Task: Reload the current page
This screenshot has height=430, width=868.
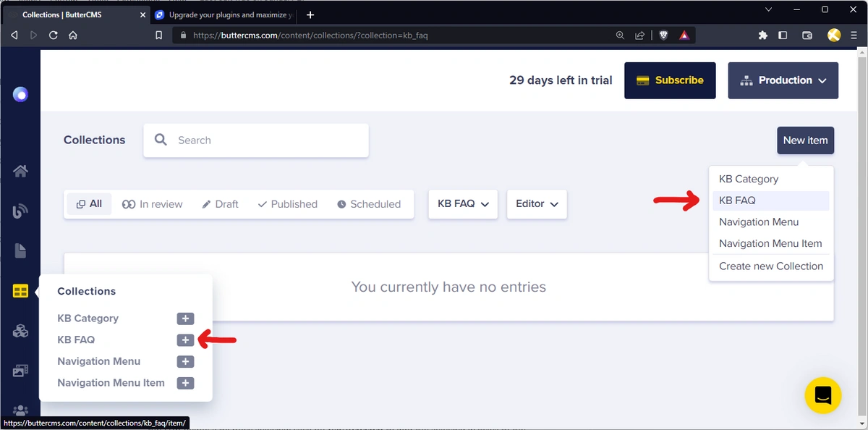Action: point(53,35)
